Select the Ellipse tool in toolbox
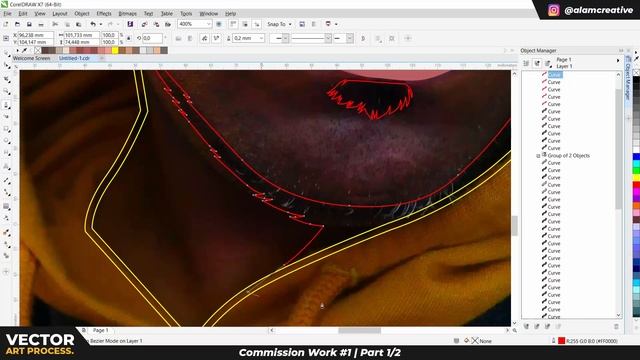Viewport: 640px width, 360px height. click(7, 141)
